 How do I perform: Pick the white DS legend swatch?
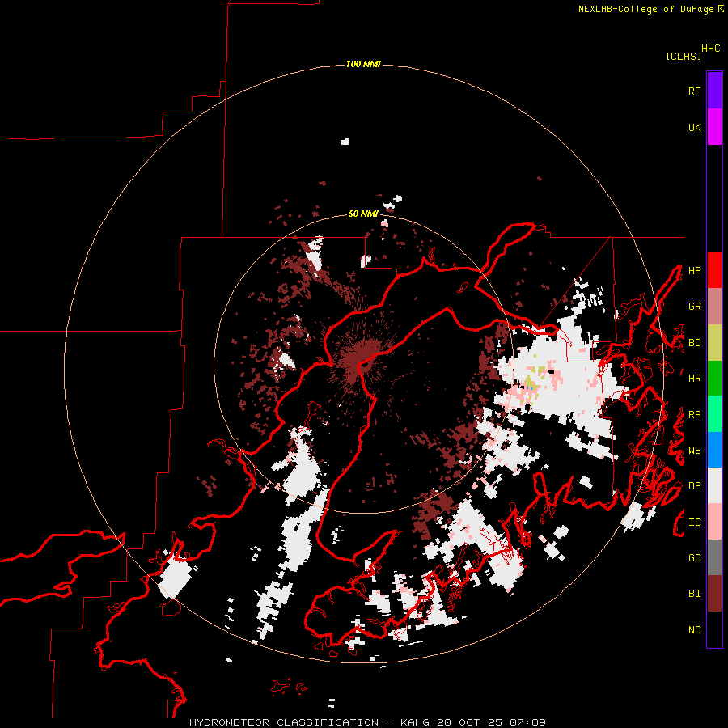coord(714,485)
